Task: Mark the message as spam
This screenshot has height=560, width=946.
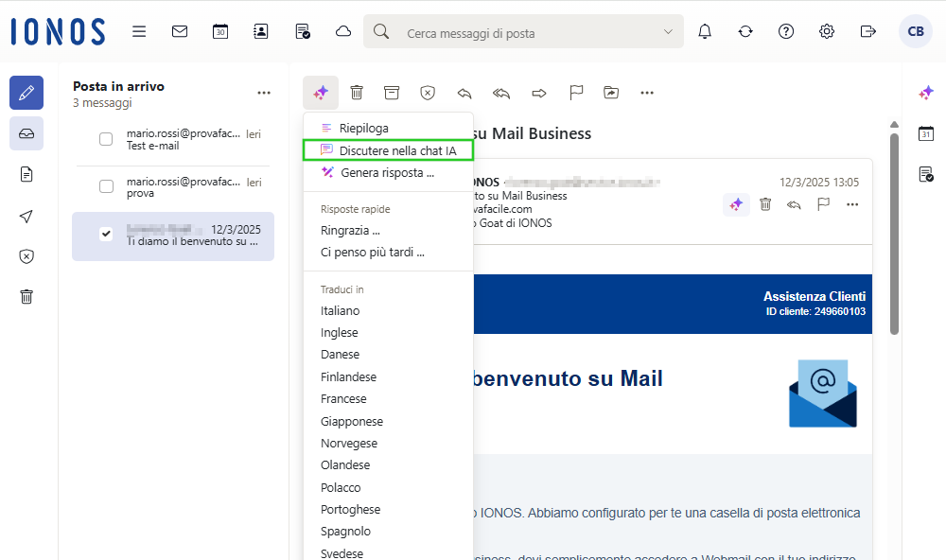Action: click(428, 93)
